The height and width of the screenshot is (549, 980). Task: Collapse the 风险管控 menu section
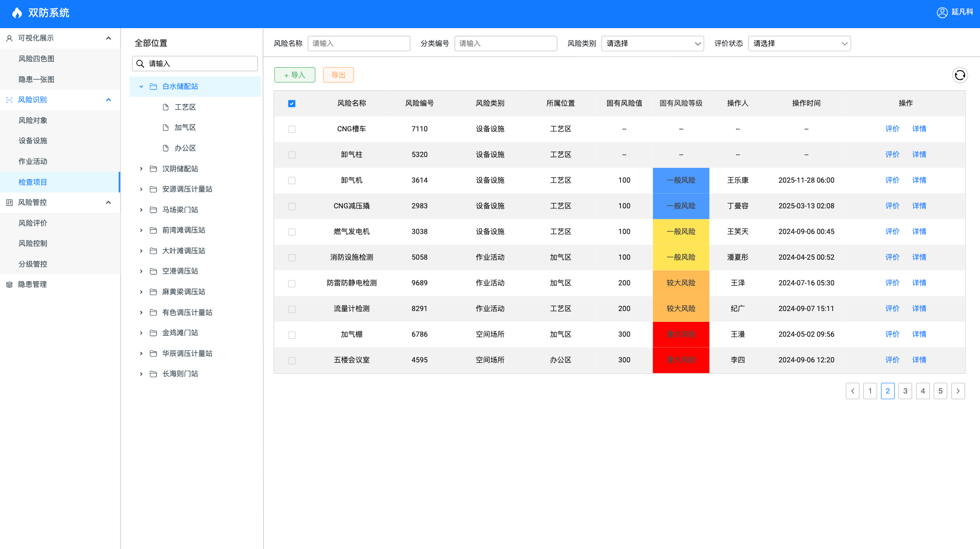108,202
